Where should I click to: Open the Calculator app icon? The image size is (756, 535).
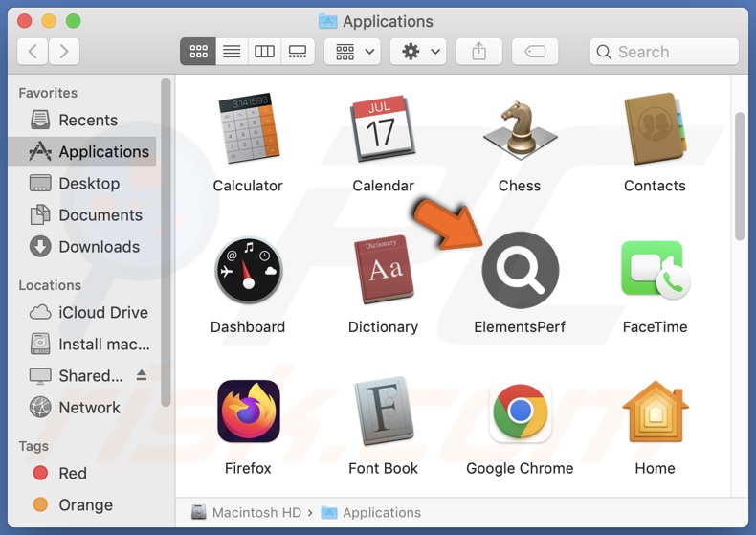pyautogui.click(x=249, y=128)
